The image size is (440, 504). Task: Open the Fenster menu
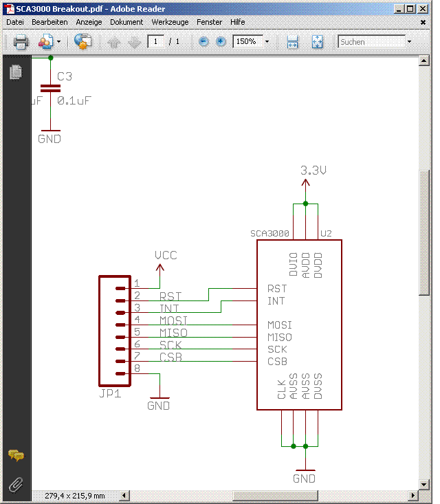click(210, 22)
